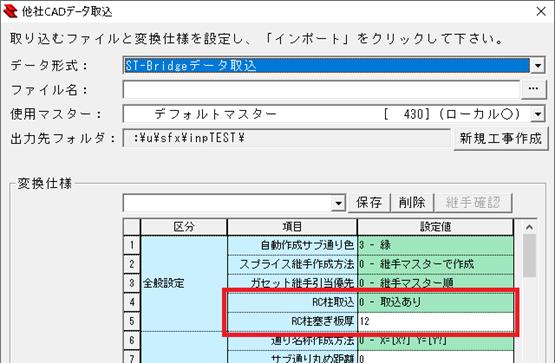This screenshot has height=363, width=555.
Task: Click the table scrollbar thumb
Action: coord(529,255)
